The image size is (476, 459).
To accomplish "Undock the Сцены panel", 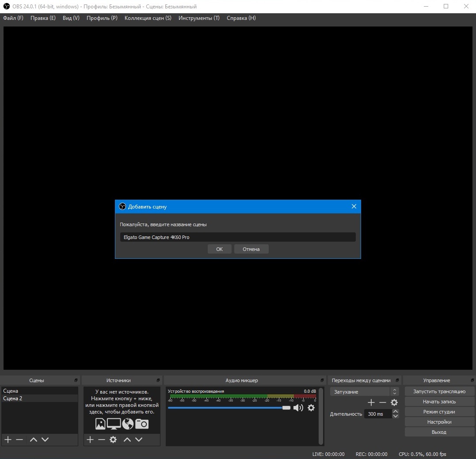I will [x=76, y=380].
